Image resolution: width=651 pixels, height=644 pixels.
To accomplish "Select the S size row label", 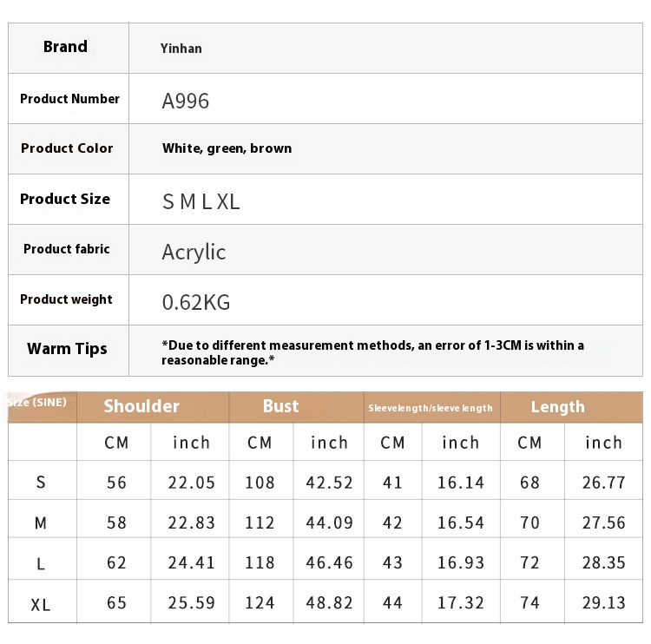I will pyautogui.click(x=41, y=482).
